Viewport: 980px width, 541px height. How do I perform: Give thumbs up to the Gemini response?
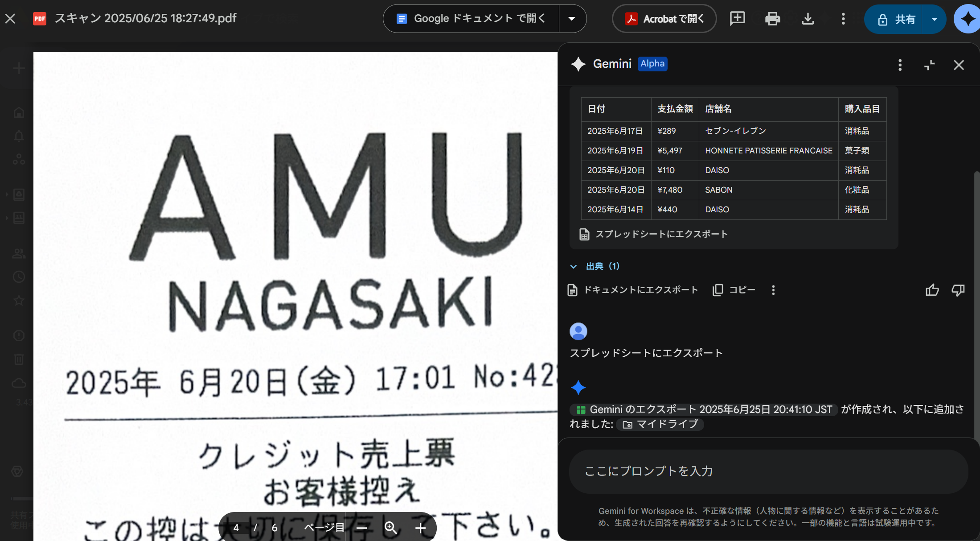pyautogui.click(x=932, y=290)
